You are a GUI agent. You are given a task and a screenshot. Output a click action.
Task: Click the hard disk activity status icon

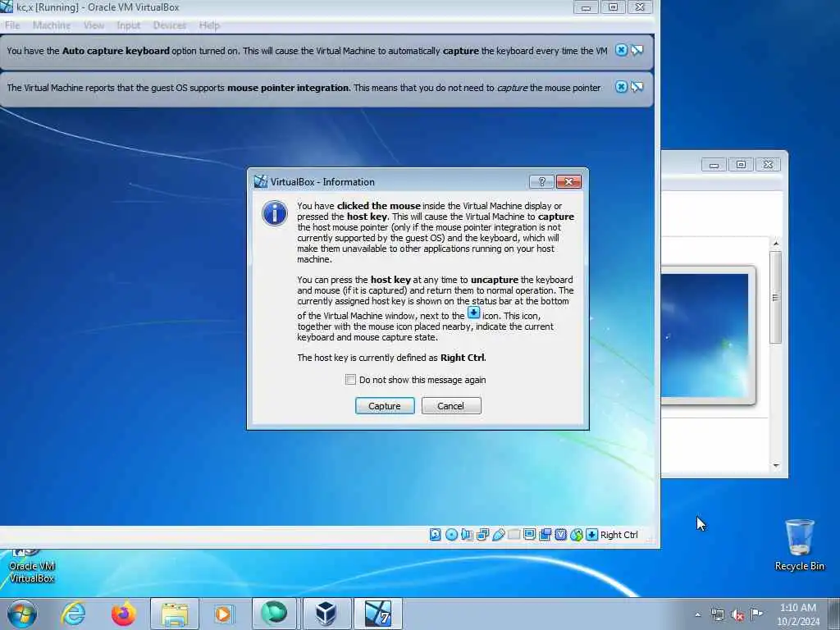[435, 535]
